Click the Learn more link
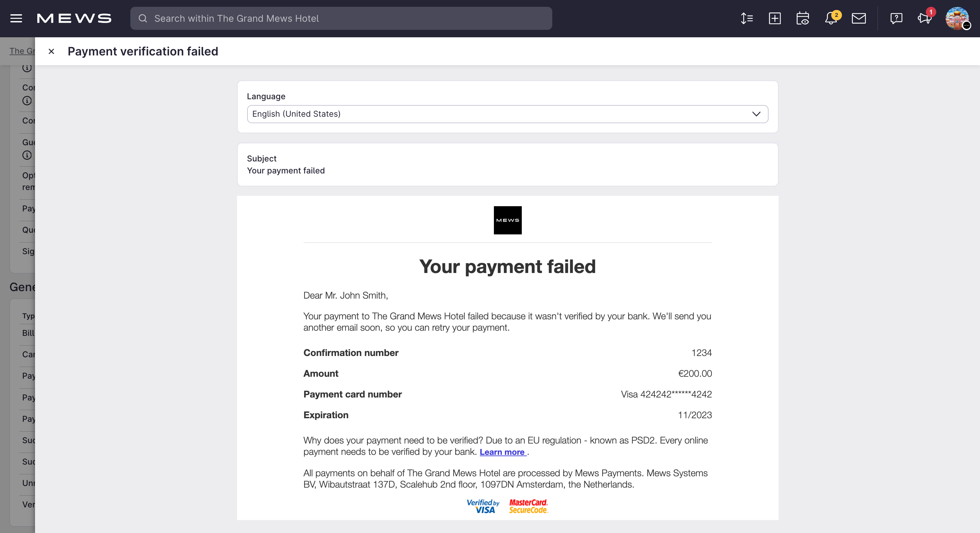980x533 pixels. [503, 452]
